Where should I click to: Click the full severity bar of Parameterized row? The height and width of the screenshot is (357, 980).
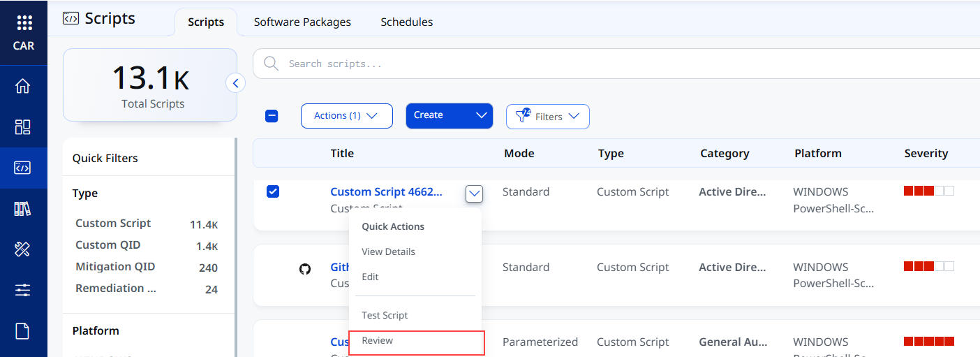(929, 341)
